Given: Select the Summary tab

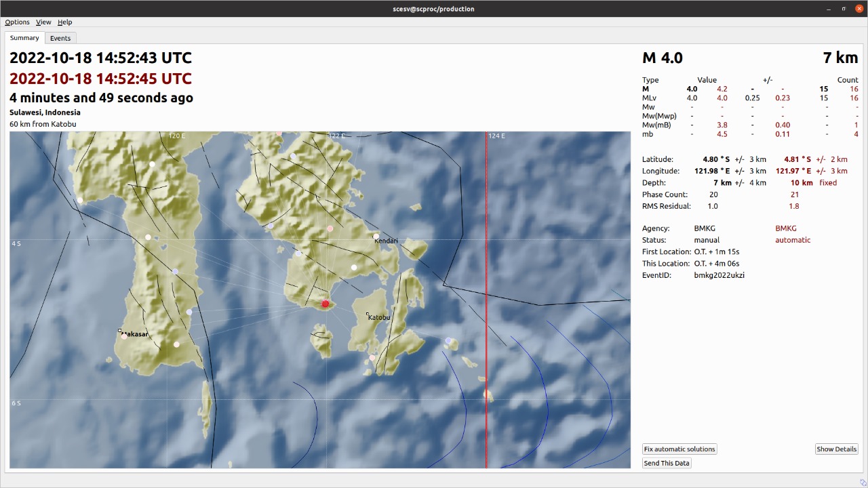Looking at the screenshot, I should pos(24,38).
